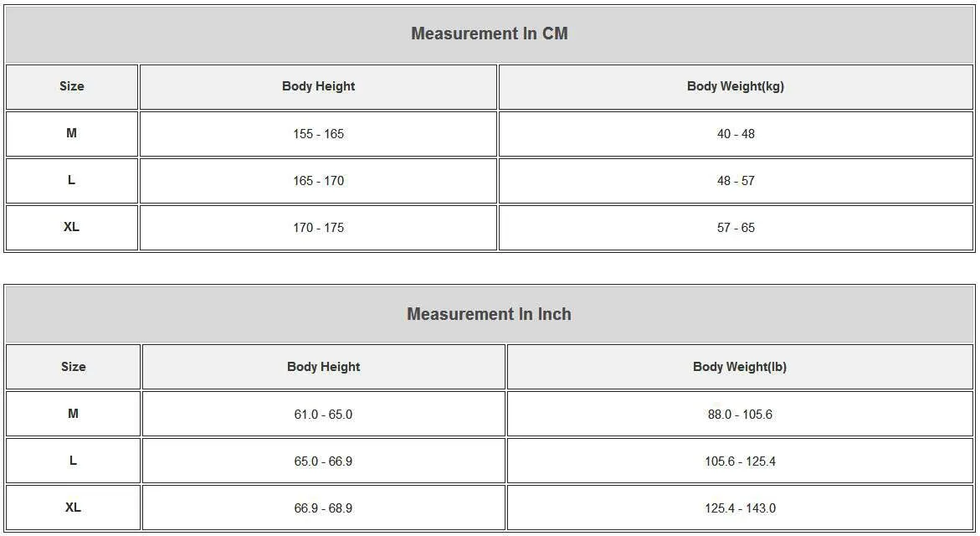Click the '57 - 65' weight cell

click(x=736, y=228)
